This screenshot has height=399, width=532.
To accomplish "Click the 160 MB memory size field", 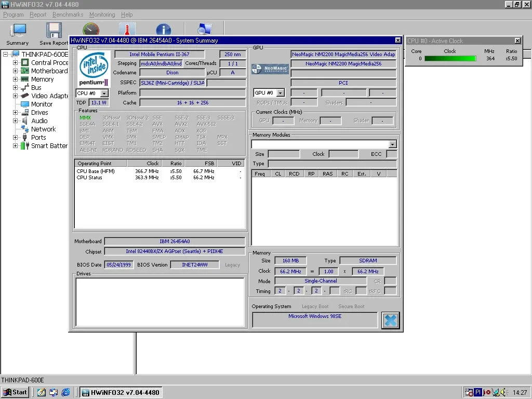I will (290, 261).
